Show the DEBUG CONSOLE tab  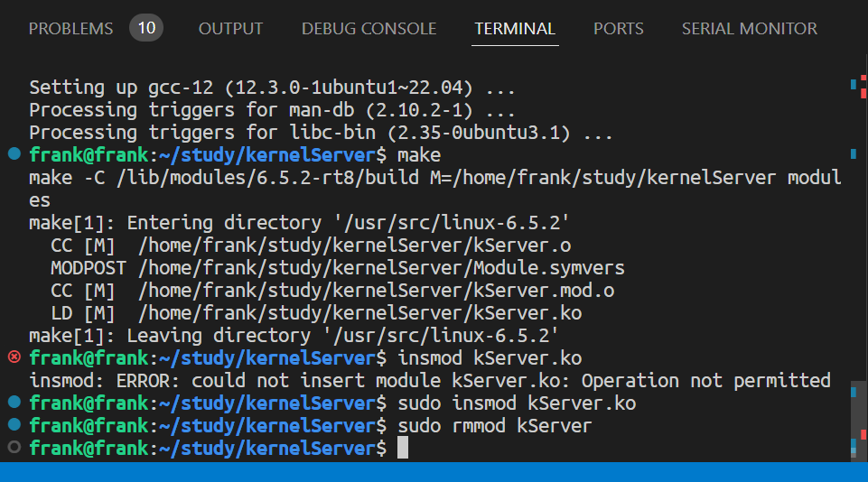coord(369,29)
